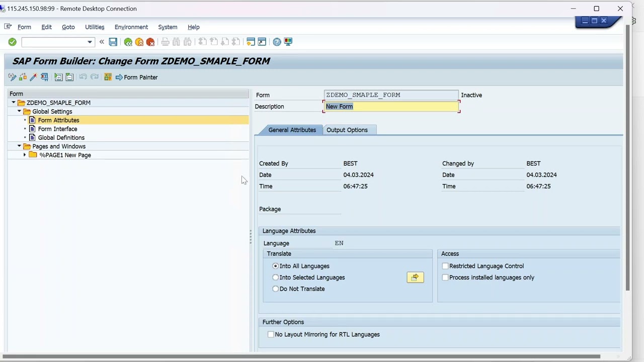
Task: Click the Redo arrow icon
Action: click(94, 77)
